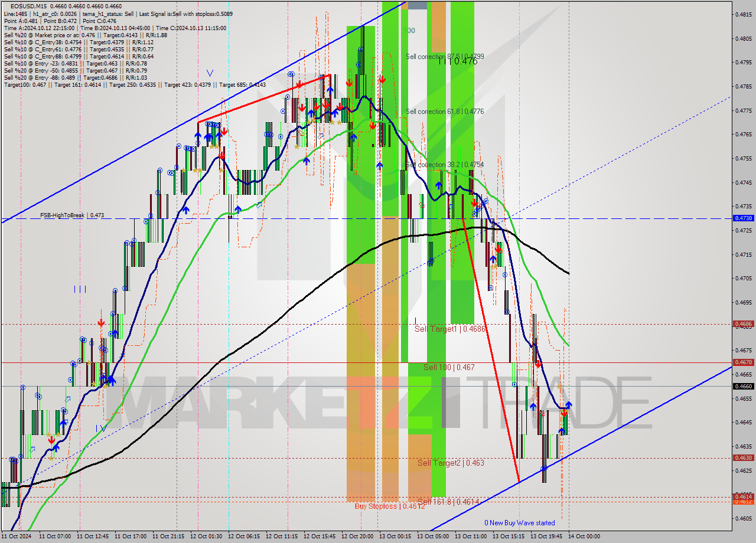Select the '12 Oct 20:00' time axis label

(357, 537)
